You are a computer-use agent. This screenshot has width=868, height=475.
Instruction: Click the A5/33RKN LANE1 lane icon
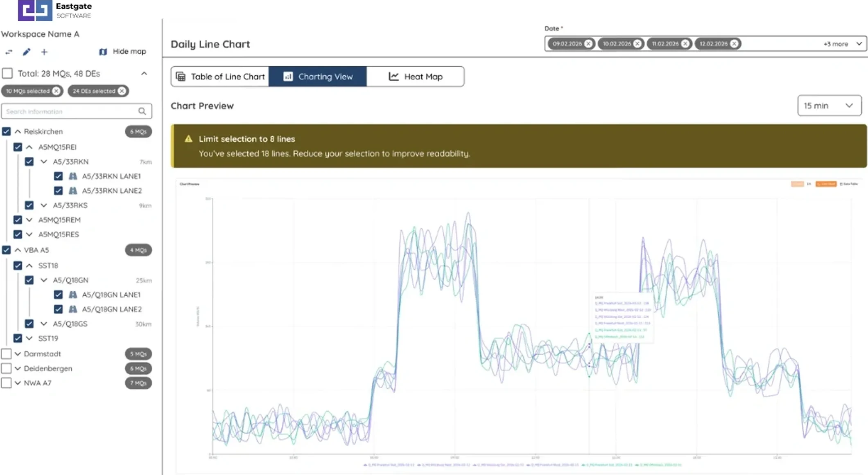pyautogui.click(x=73, y=176)
